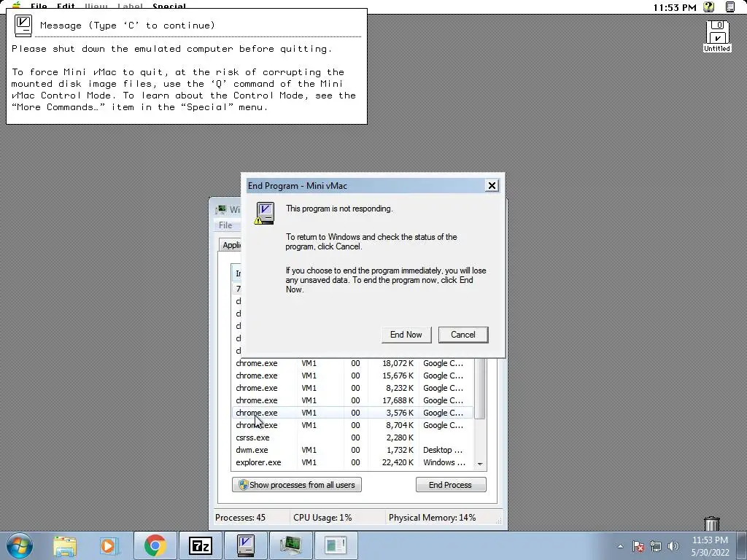
Task: Click End Process in Task Manager
Action: point(451,485)
